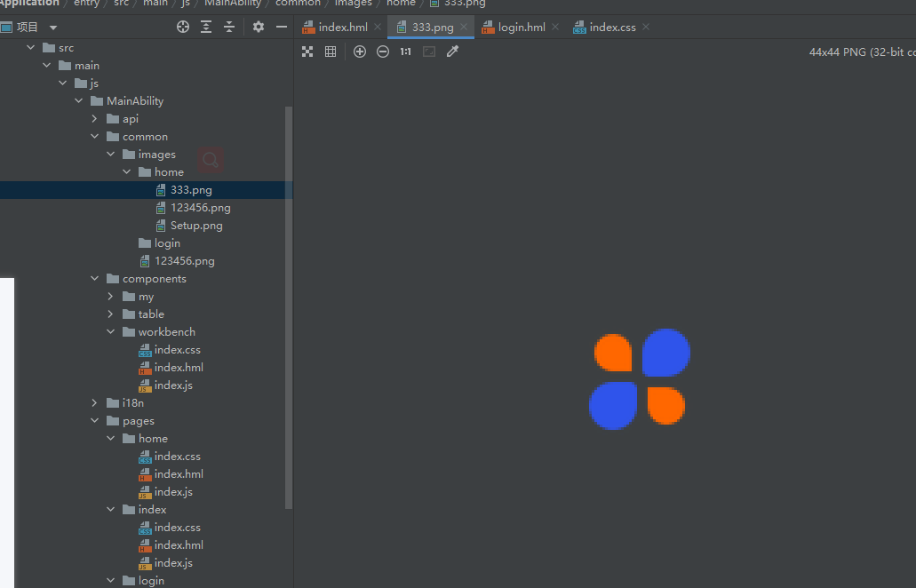Open pages index folder index.js
This screenshot has height=588, width=916.
click(165, 563)
